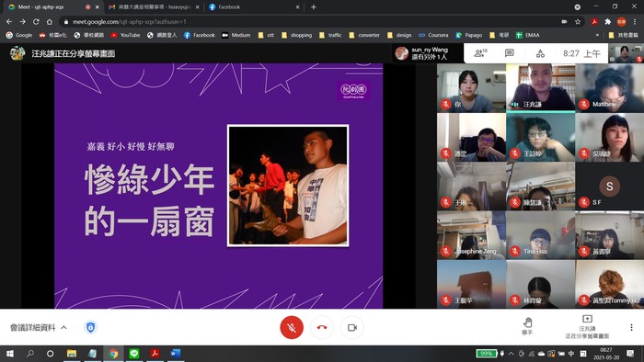Open the Papago bookmark
Image resolution: width=644 pixels, height=362 pixels.
tap(468, 35)
